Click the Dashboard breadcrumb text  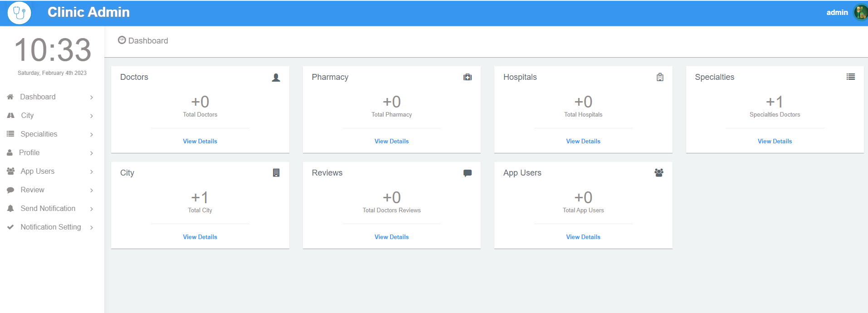[148, 41]
